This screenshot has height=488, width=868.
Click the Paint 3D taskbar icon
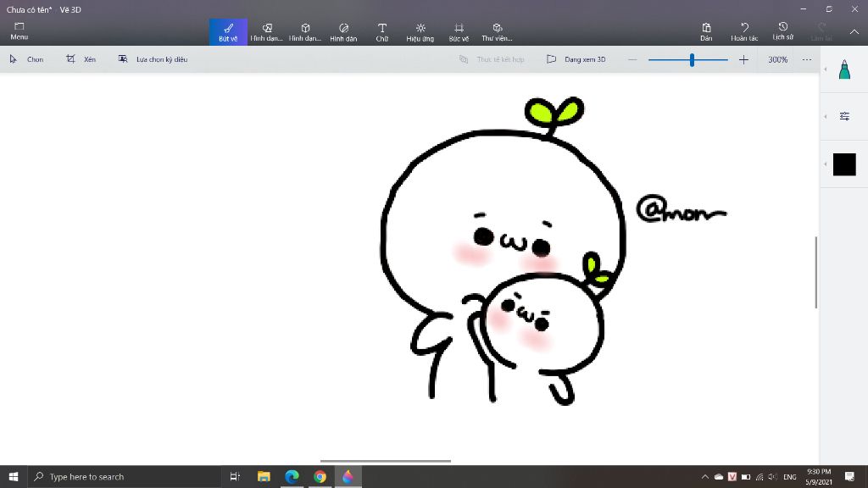coord(348,476)
